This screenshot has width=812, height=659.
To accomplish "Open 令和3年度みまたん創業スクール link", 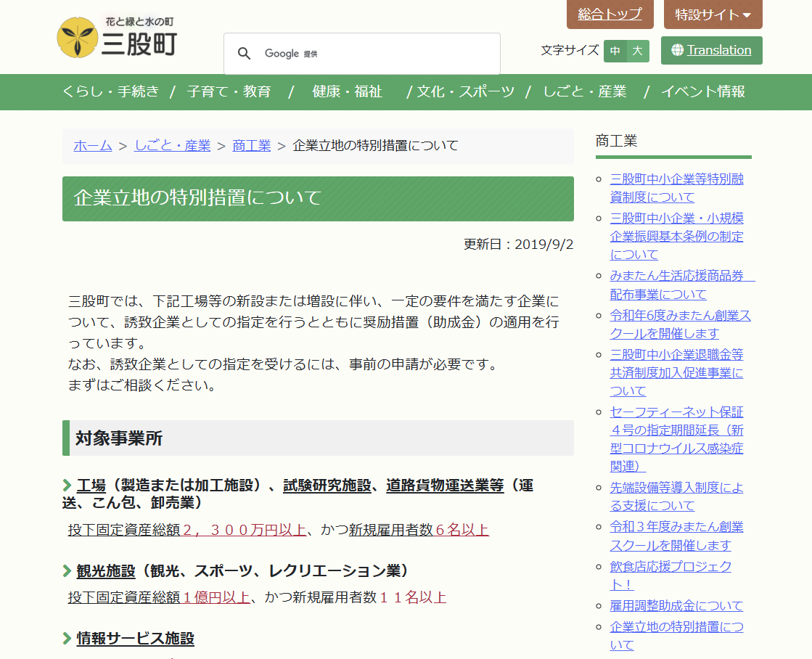I will coord(677,536).
